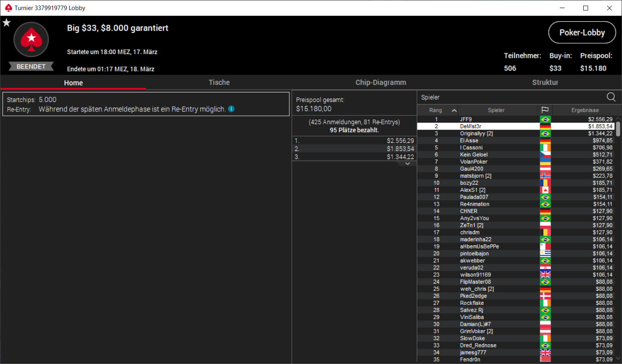Select the Home tab
The width and height of the screenshot is (622, 364).
(73, 83)
